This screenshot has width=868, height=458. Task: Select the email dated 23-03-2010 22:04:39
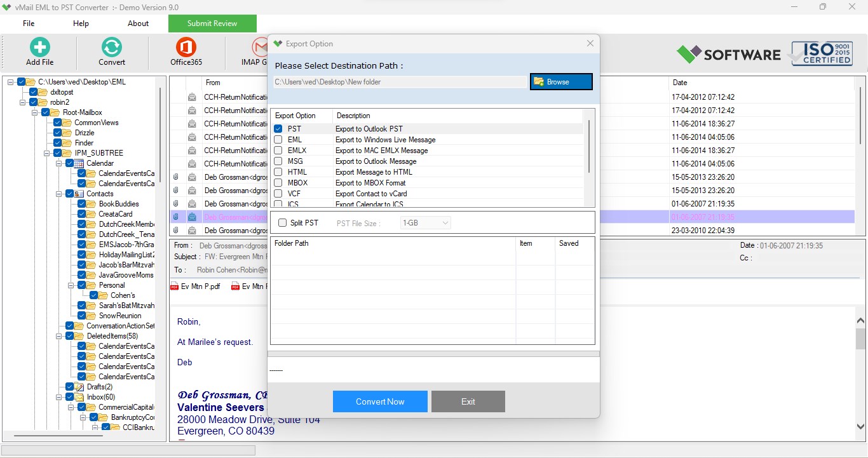click(512, 230)
